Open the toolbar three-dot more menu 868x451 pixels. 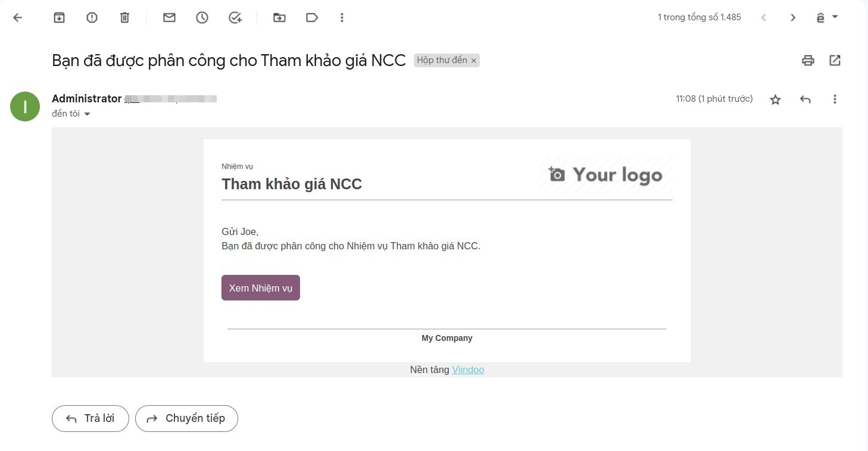[x=342, y=17]
